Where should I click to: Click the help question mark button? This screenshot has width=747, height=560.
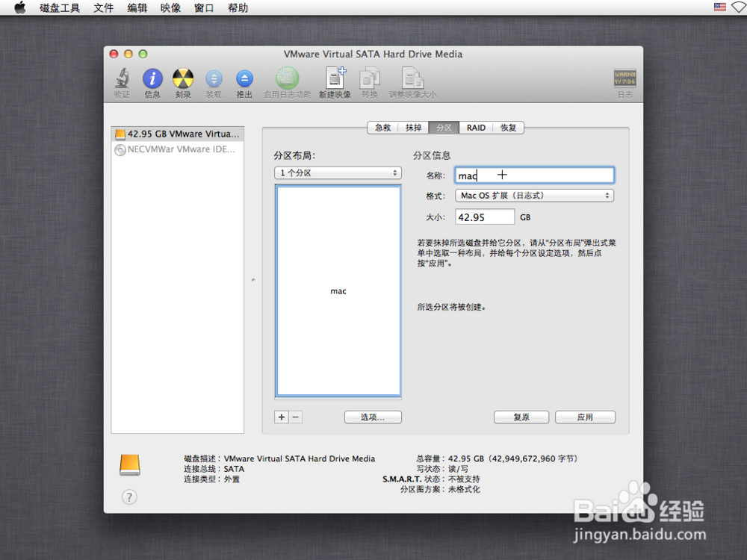click(x=129, y=497)
